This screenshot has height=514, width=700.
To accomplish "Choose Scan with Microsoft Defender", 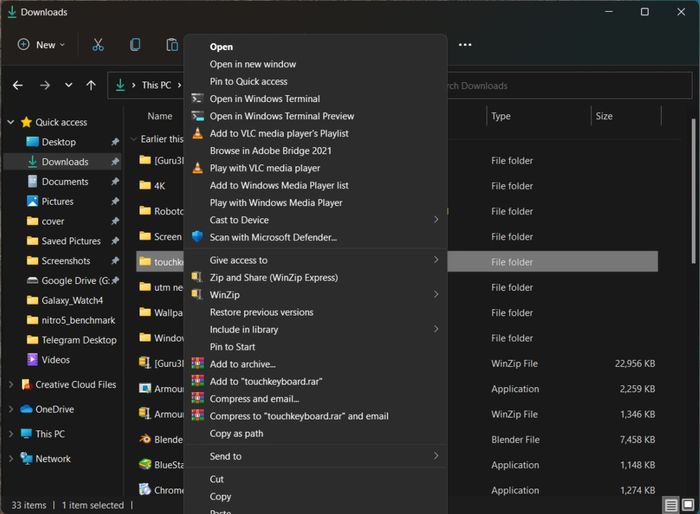I will pos(316,238).
